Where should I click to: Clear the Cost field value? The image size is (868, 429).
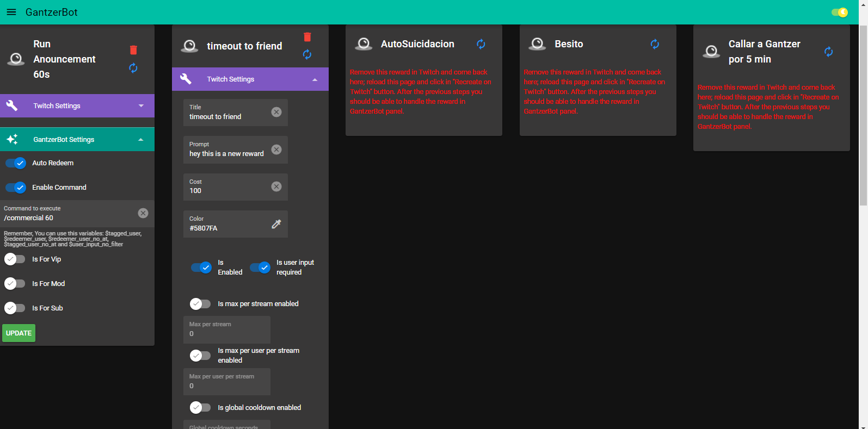pyautogui.click(x=276, y=186)
